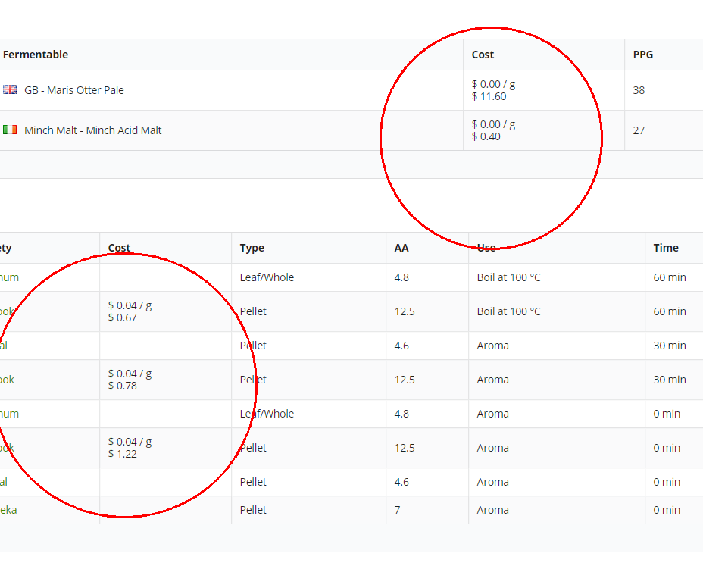Image resolution: width=703 pixels, height=588 pixels.
Task: Click the $ 0.67 hop cost
Action: pos(122,317)
